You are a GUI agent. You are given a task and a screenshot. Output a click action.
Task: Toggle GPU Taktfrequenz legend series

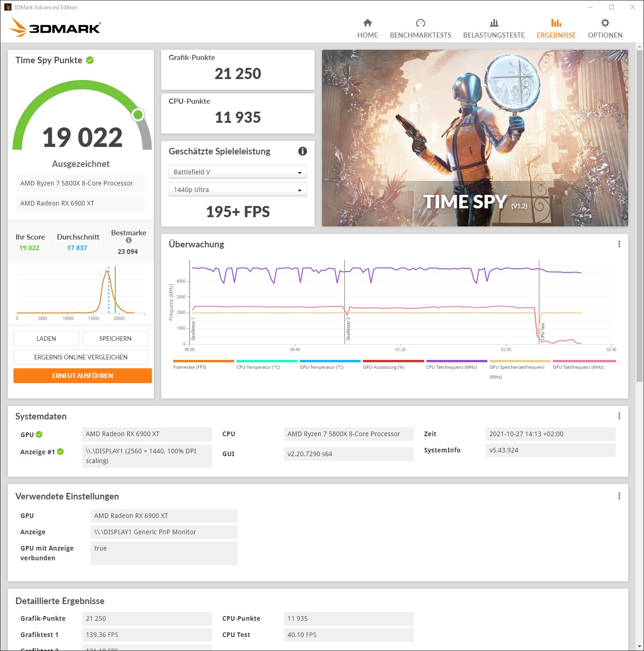tap(584, 364)
